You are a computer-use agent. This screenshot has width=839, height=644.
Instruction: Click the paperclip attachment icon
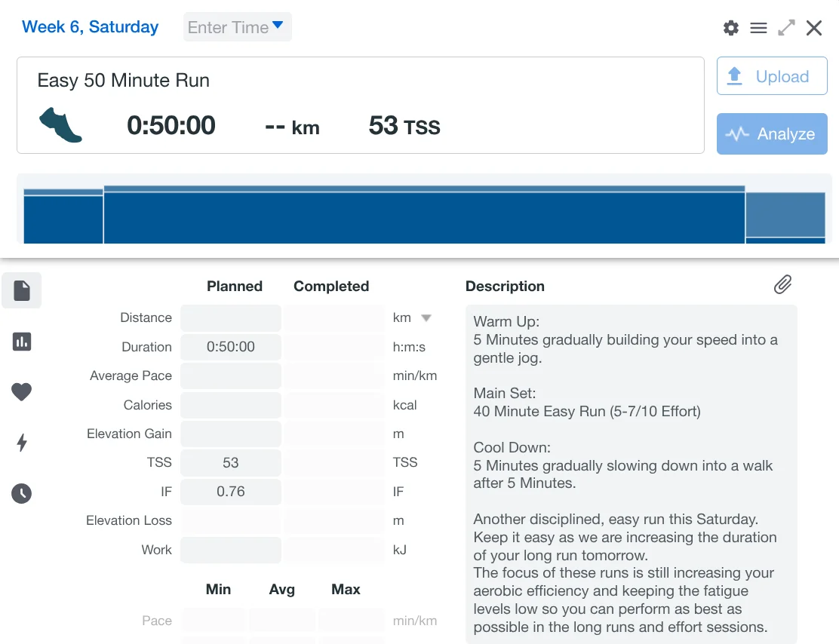782,284
